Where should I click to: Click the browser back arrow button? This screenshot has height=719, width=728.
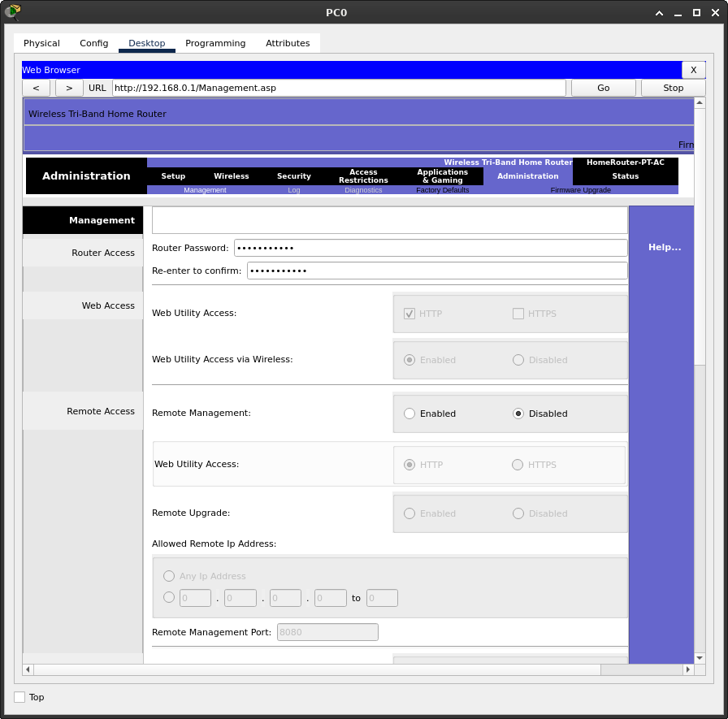coord(36,88)
